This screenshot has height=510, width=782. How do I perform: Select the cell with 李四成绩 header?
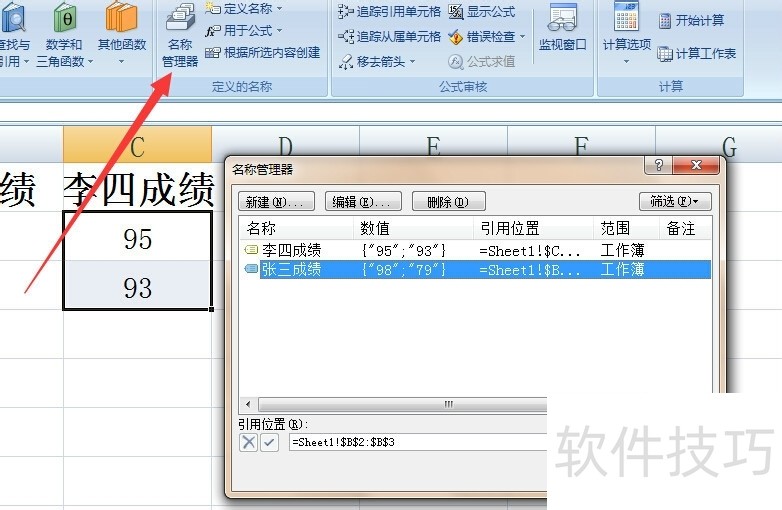137,187
